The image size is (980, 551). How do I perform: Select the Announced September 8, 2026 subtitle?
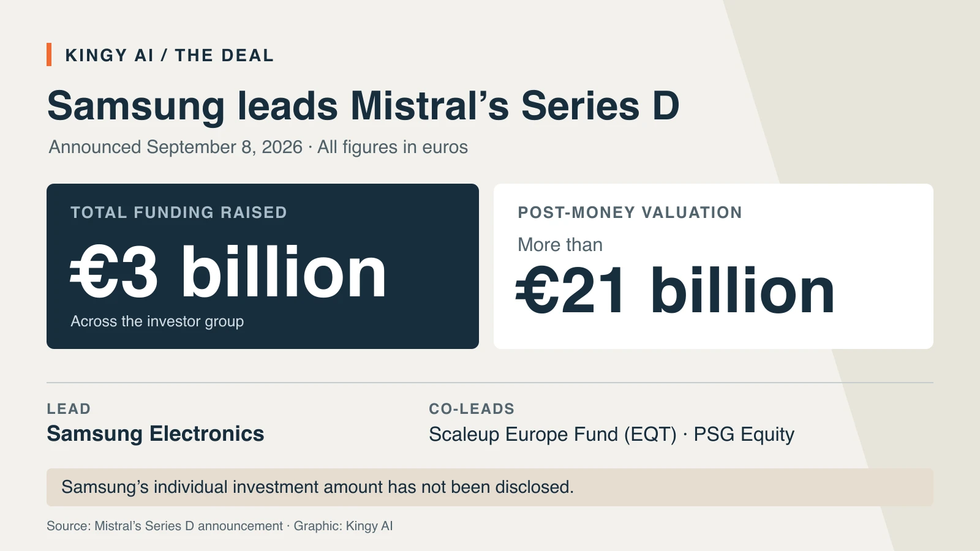coord(258,147)
